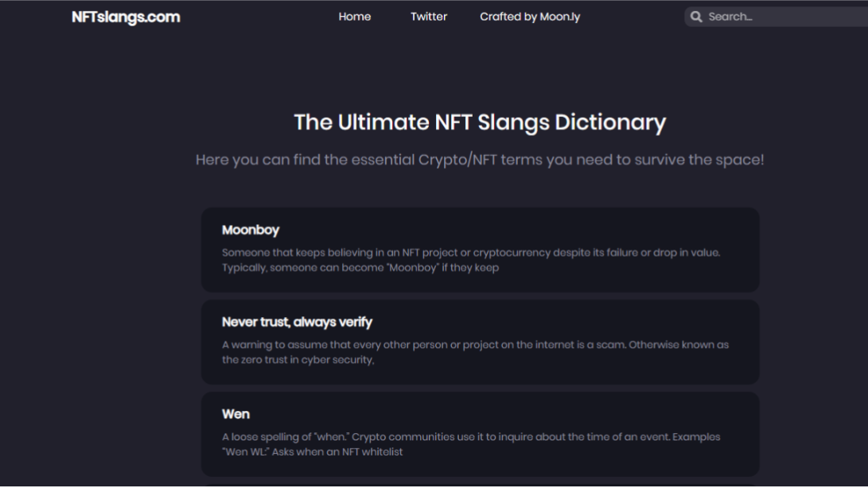Click the partially visible card below Wen

[480, 485]
